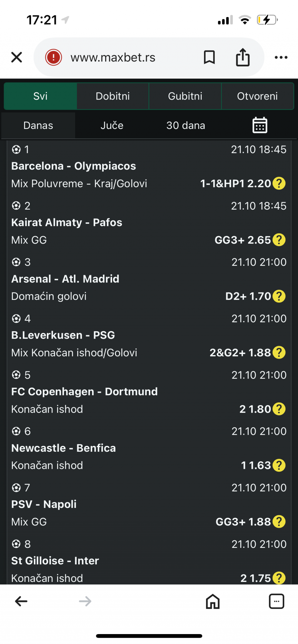
Task: Switch to the Gubitni tab
Action: click(x=185, y=96)
